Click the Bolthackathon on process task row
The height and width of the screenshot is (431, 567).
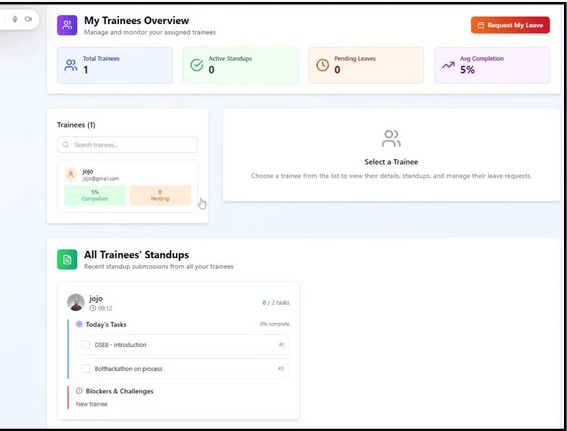tap(183, 368)
